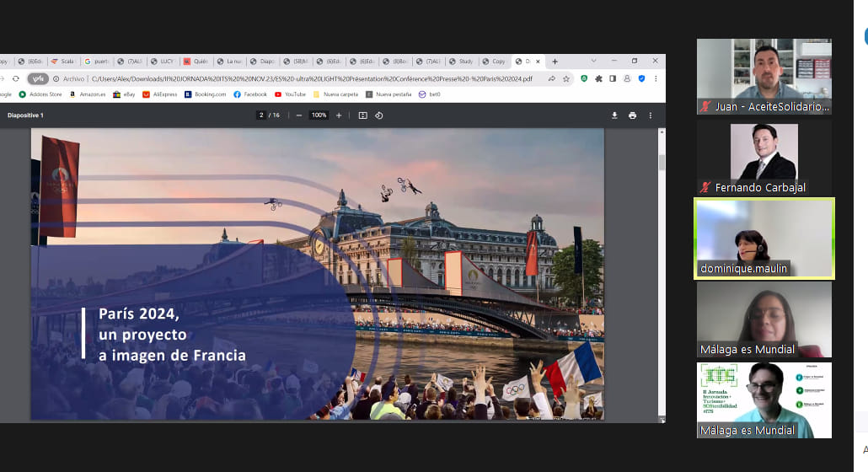View site information icon beside Archivo
This screenshot has width=868, height=472.
pyautogui.click(x=56, y=79)
